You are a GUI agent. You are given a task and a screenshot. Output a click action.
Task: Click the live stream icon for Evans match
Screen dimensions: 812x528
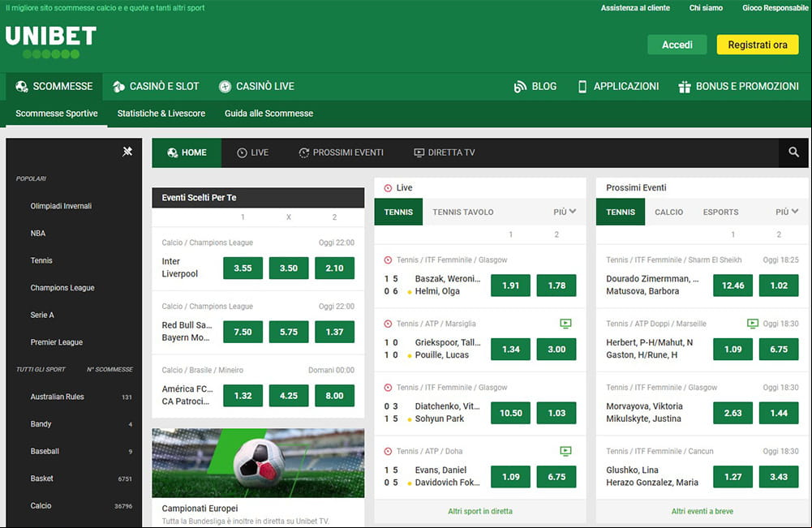coord(565,452)
